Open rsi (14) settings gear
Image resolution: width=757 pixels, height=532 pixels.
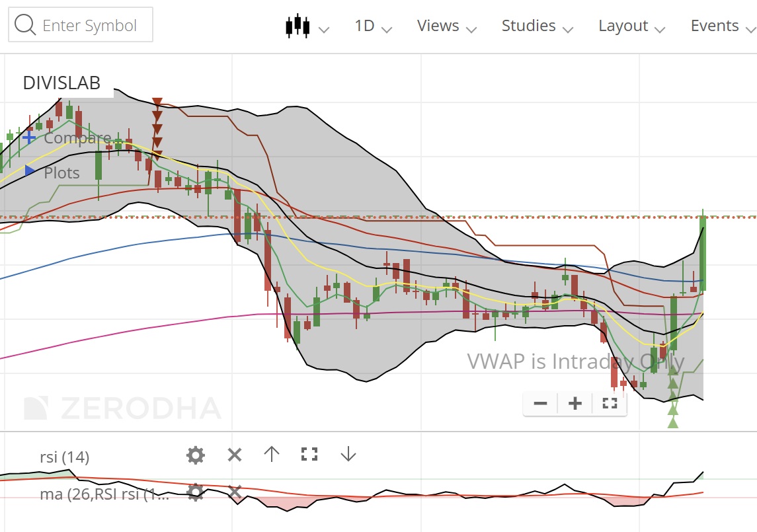[x=196, y=455]
